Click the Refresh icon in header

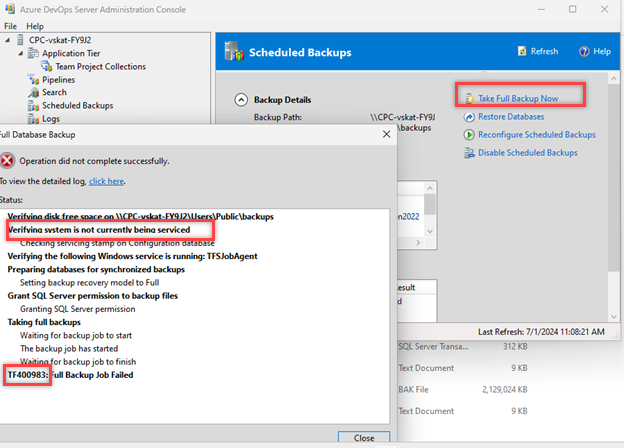[520, 51]
